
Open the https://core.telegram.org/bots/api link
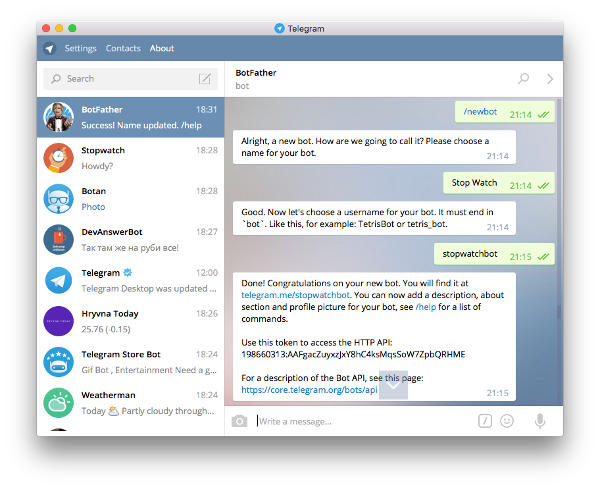(309, 390)
